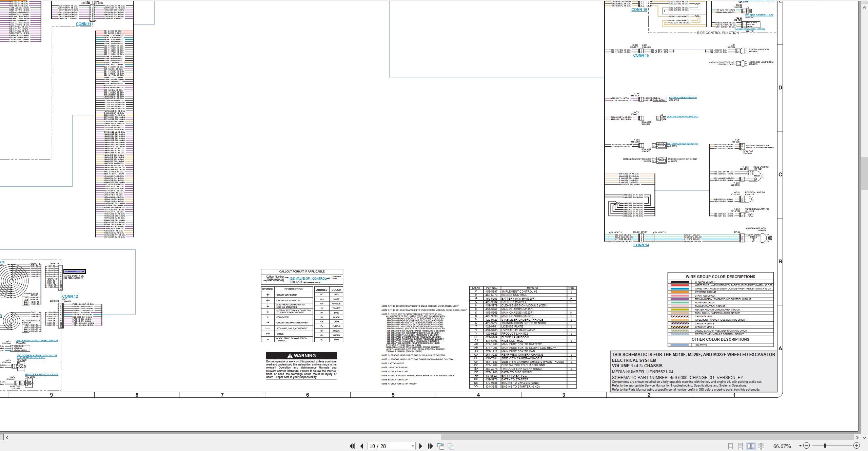The image size is (868, 451).
Task: Open the (75) Dozer Blade FR Lock Sol link
Action: coord(37,356)
